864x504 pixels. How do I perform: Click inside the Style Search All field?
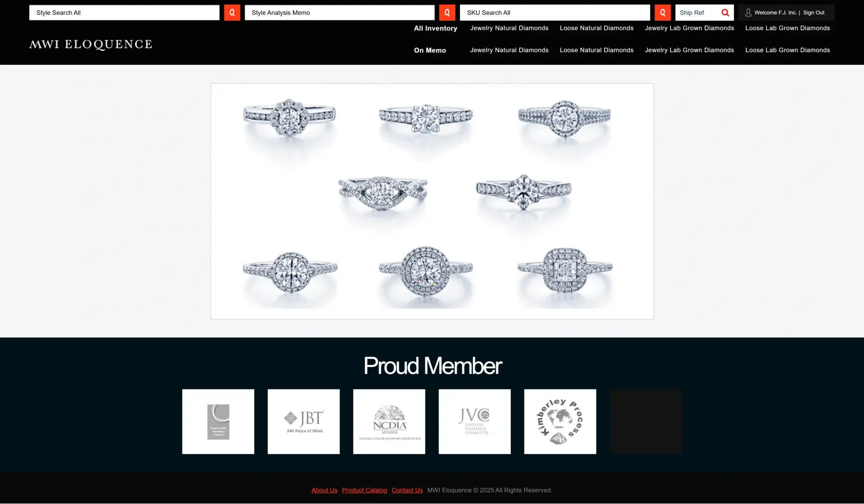point(125,12)
